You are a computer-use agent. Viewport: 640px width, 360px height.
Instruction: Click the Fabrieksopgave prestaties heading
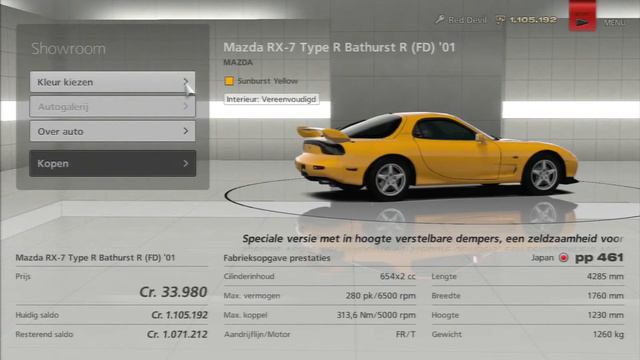(x=277, y=258)
